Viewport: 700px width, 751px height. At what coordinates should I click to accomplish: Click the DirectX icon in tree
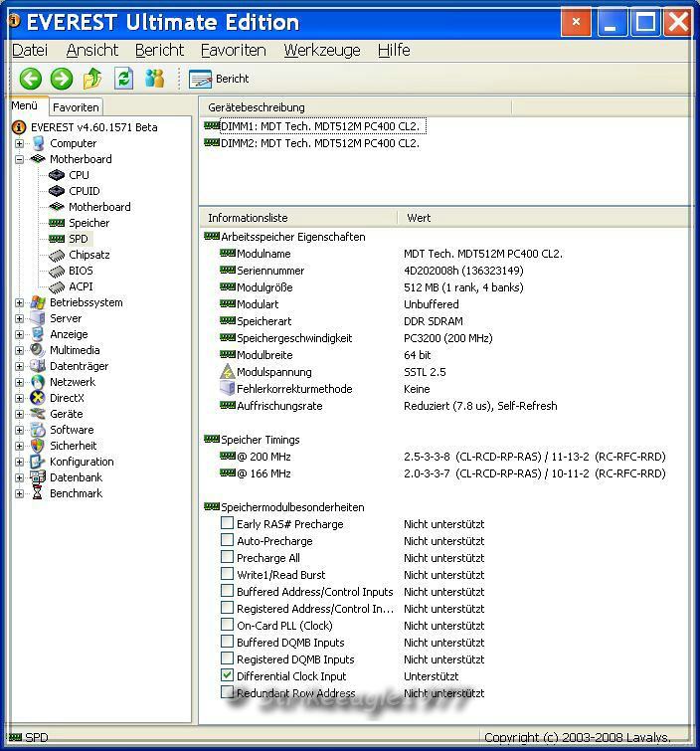[38, 398]
